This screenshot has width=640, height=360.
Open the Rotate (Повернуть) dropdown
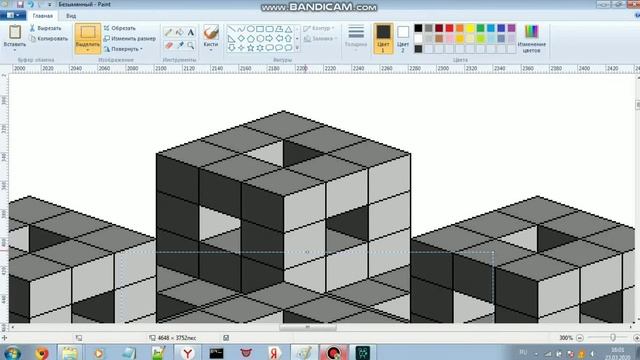pyautogui.click(x=123, y=49)
